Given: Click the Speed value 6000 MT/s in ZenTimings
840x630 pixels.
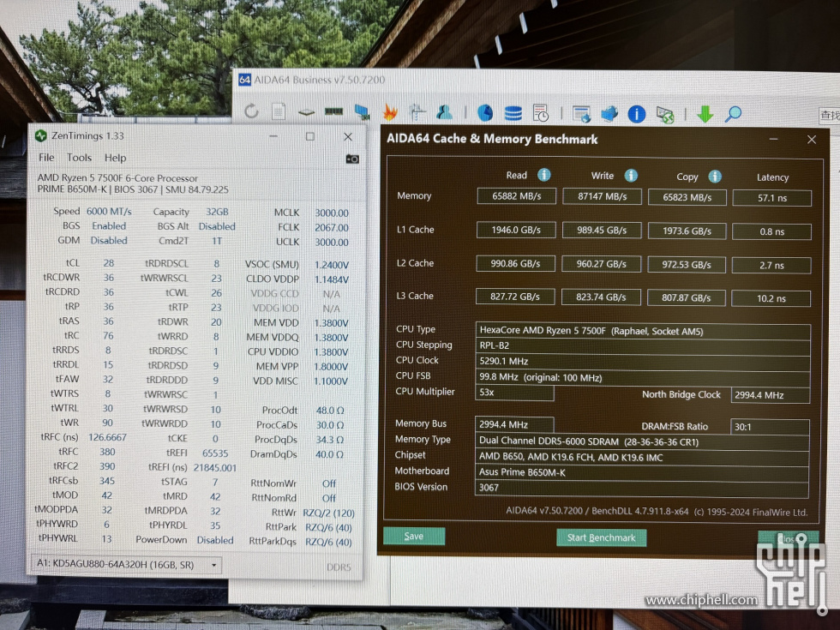Looking at the screenshot, I should click(109, 212).
